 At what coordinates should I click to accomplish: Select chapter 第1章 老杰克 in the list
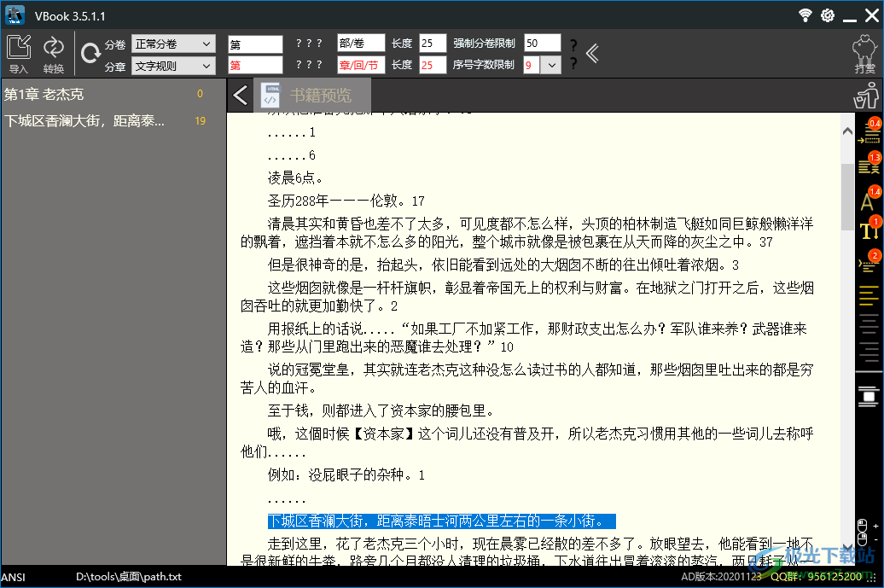point(85,95)
